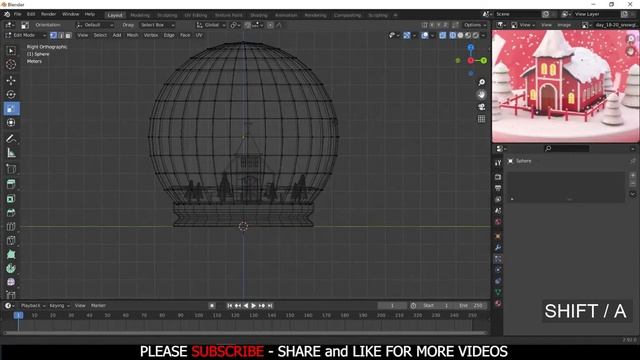Select the Bevel tool
Screen dimensions: 640x360
click(x=11, y=212)
